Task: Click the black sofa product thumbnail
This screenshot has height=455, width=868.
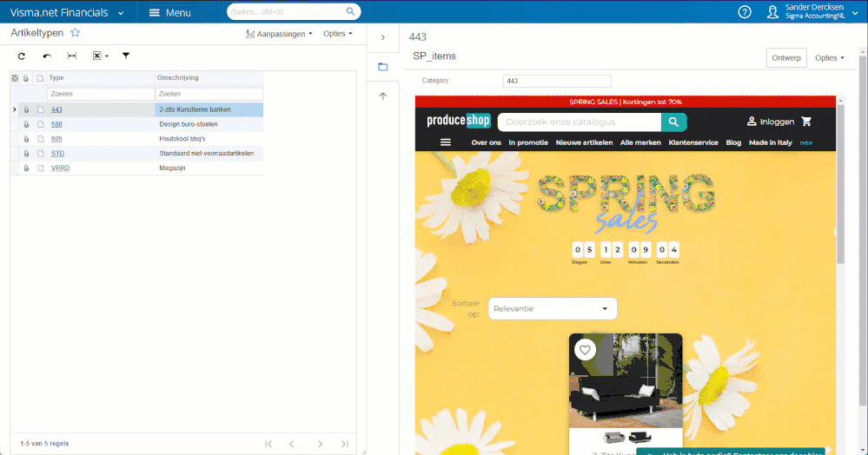Action: (x=640, y=438)
